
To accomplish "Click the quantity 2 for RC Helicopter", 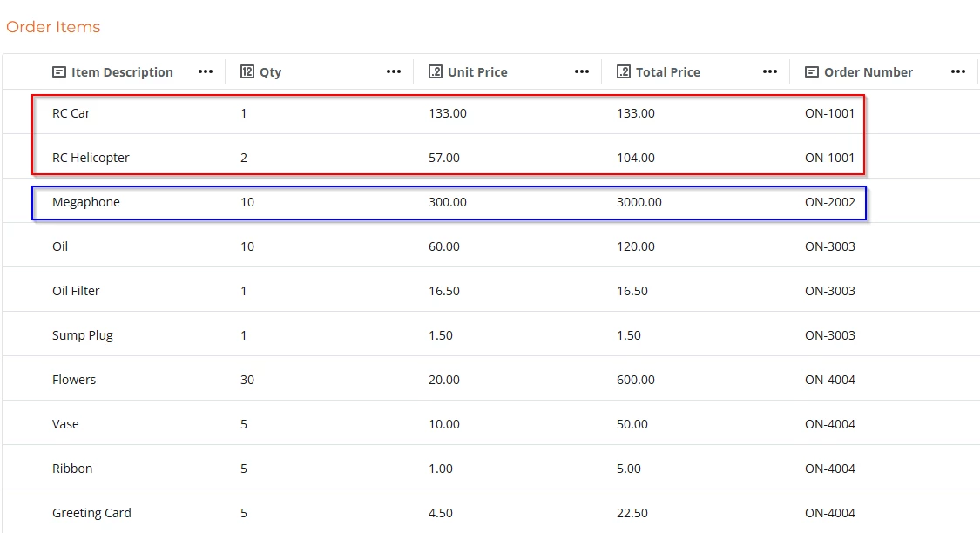I will 244,158.
